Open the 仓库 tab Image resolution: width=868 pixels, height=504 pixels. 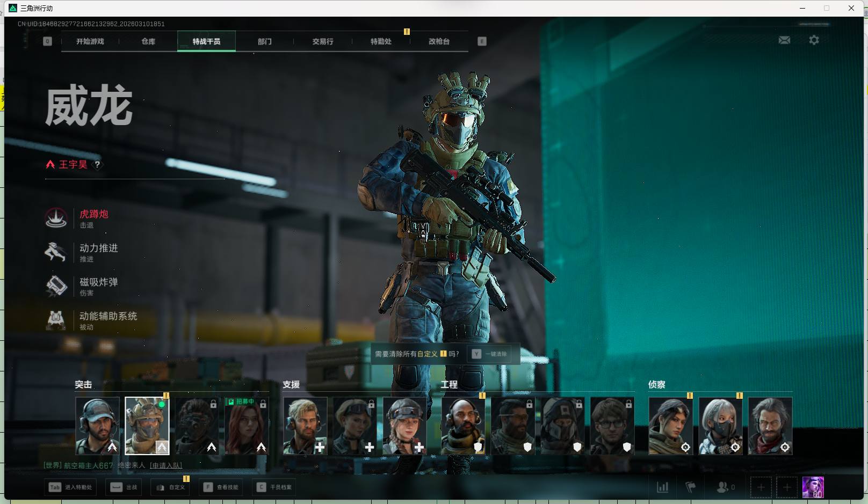click(x=148, y=41)
